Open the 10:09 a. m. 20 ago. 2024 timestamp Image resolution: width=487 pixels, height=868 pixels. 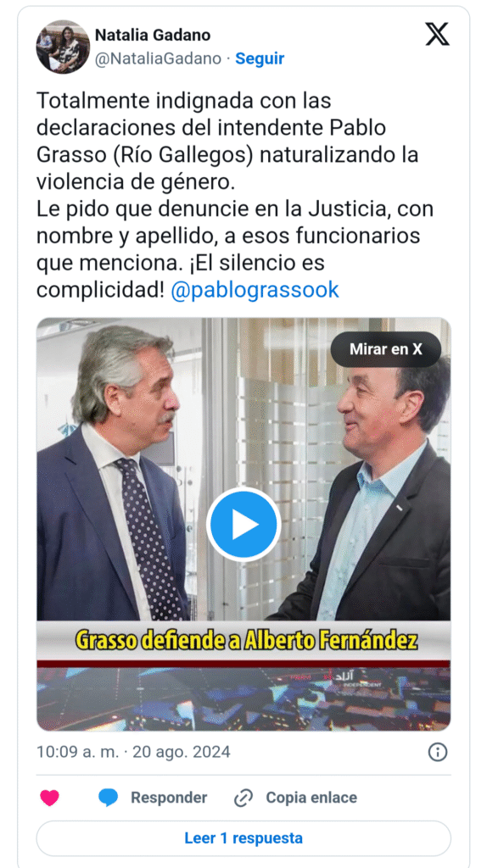[x=133, y=752]
